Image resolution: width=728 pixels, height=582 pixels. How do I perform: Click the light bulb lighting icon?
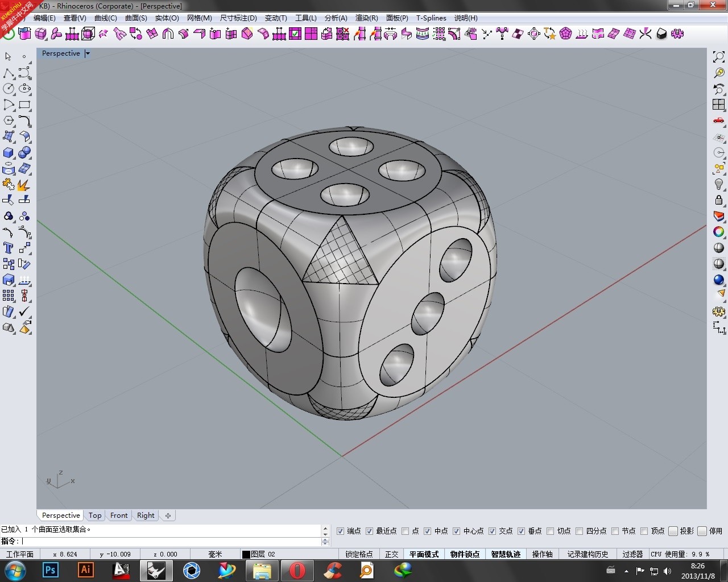[719, 184]
